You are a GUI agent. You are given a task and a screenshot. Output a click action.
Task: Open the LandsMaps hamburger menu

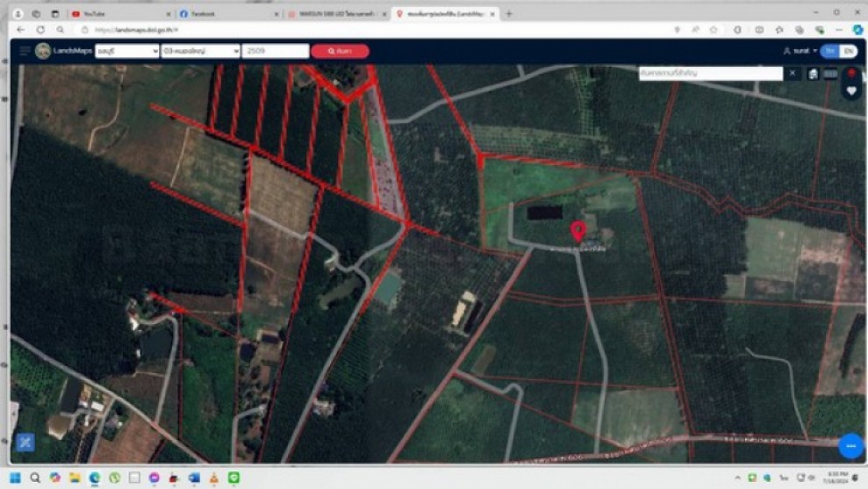(25, 51)
